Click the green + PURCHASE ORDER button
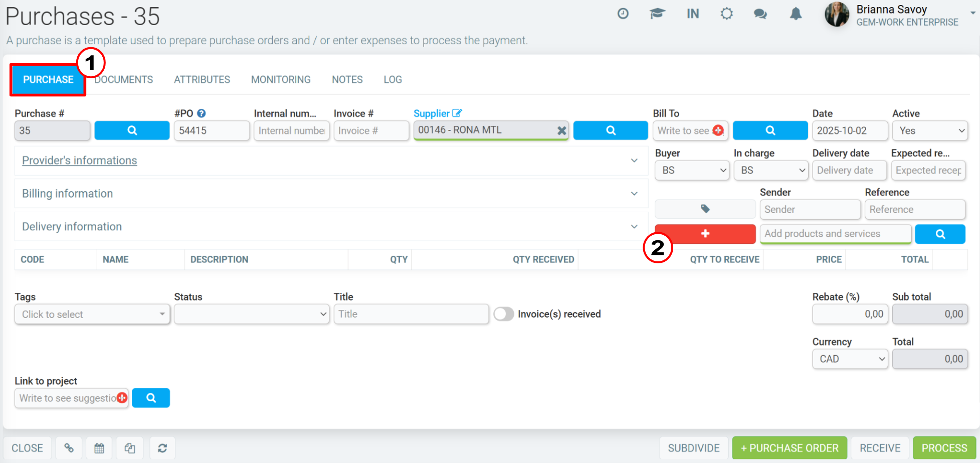Screen dimensions: 980x464 coord(790,448)
